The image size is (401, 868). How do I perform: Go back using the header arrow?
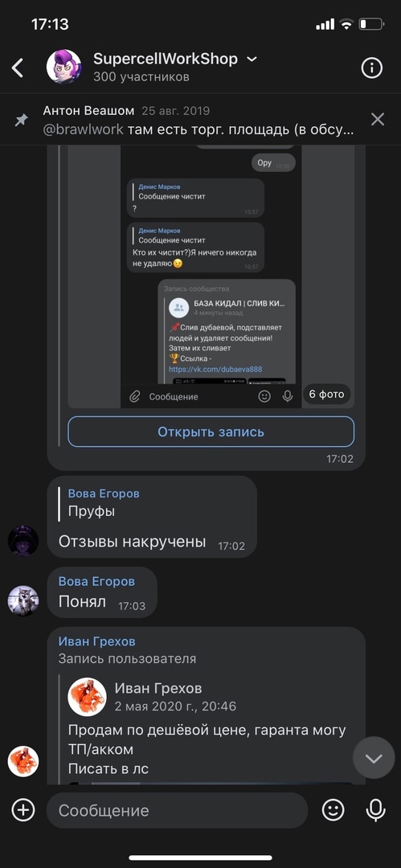(x=18, y=68)
